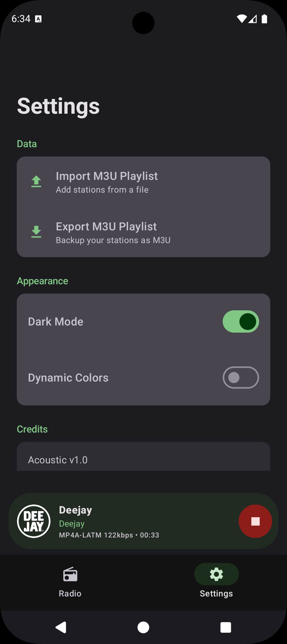
Task: Enable the Dynamic Colors switch
Action: point(241,378)
